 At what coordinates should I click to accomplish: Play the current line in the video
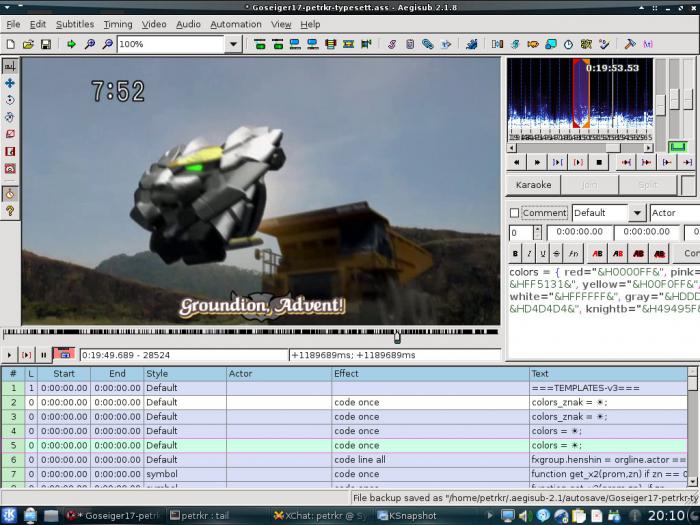pyautogui.click(x=26, y=355)
